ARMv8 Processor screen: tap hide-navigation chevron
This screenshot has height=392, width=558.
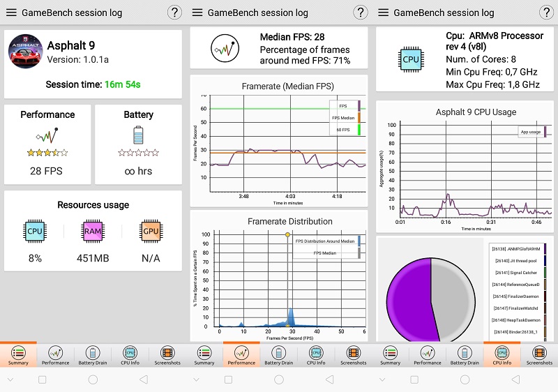[x=382, y=379]
